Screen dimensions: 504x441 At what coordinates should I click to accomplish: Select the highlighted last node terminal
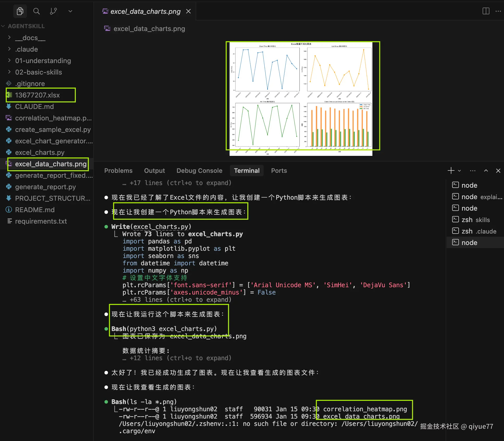point(475,243)
